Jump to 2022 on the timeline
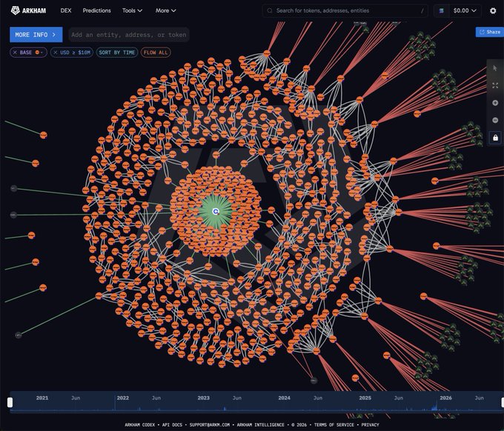The height and width of the screenshot is (431, 504). point(123,398)
